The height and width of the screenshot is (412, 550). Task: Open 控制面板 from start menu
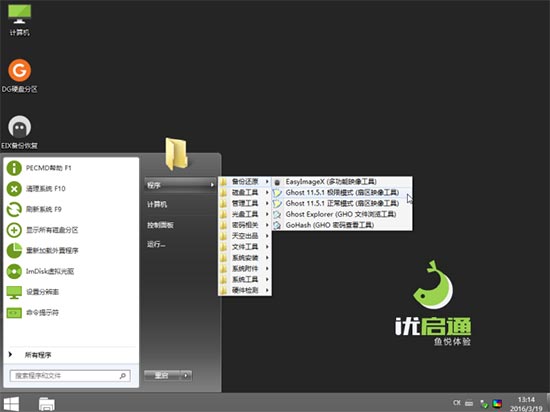pos(160,225)
